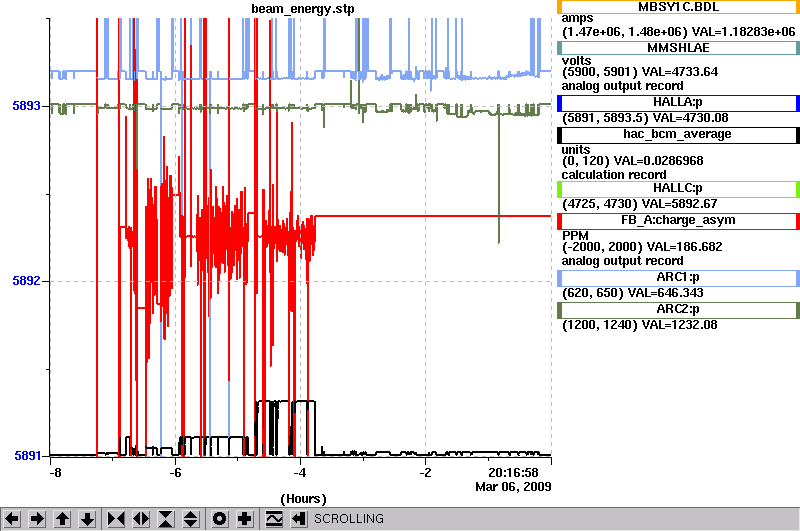The width and height of the screenshot is (800, 531).
Task: Click the -8 hours tick label
Action: (x=55, y=473)
